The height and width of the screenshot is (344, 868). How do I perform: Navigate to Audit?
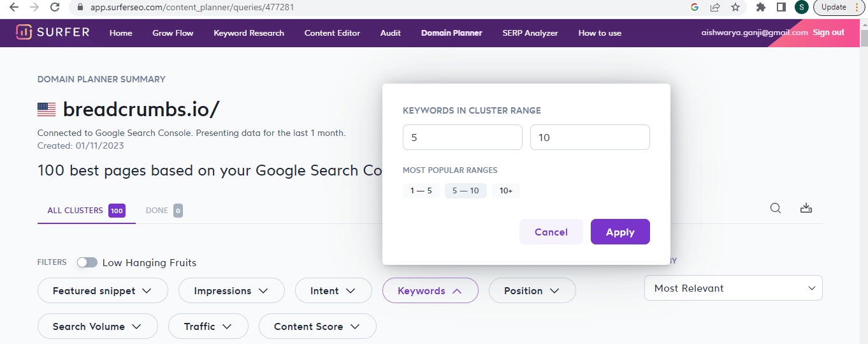coord(391,33)
